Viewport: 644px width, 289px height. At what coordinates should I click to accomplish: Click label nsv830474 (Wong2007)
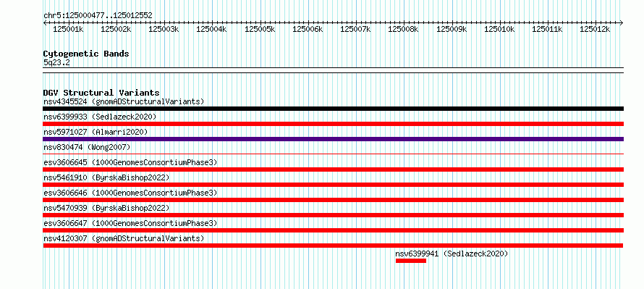87,147
